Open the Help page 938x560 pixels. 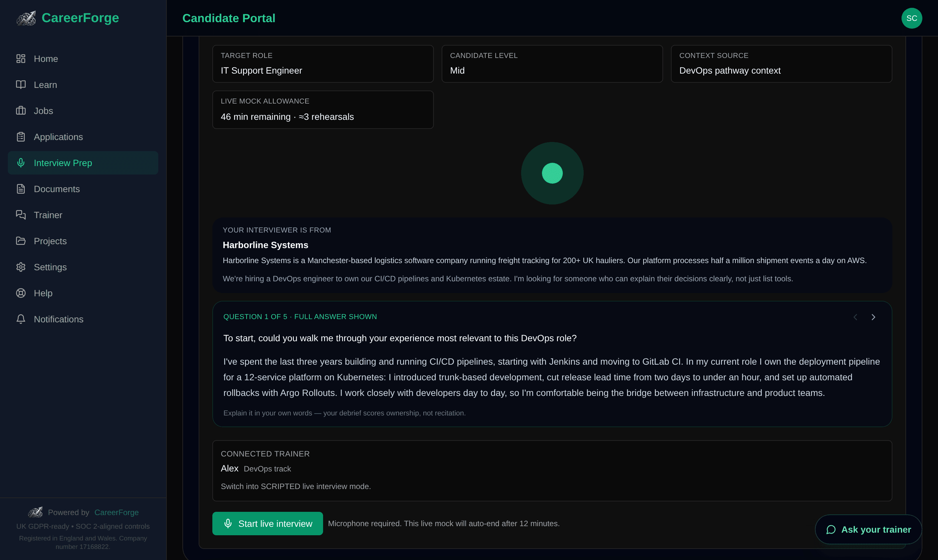click(83, 293)
